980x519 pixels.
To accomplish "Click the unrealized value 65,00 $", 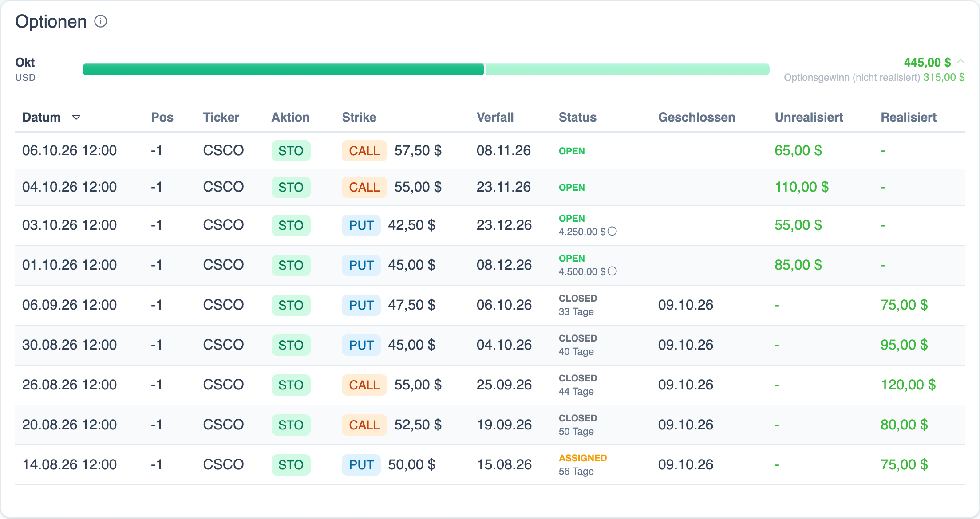I will [x=798, y=151].
